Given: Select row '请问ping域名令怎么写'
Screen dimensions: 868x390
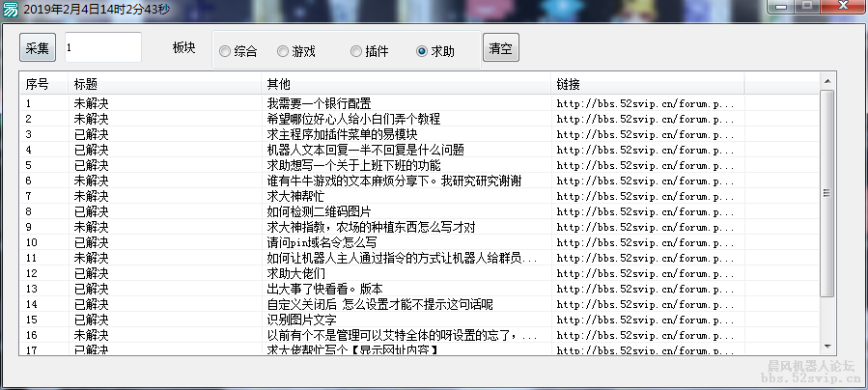Looking at the screenshot, I should pos(420,243).
